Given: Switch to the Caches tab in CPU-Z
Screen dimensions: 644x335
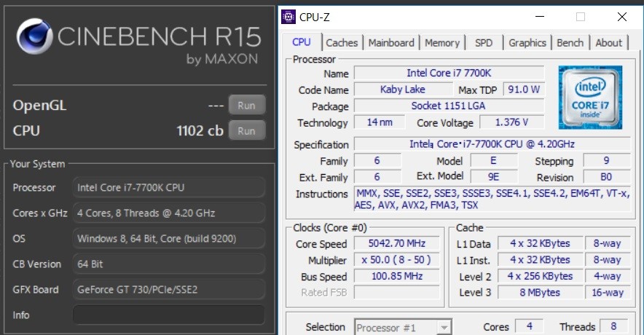Looking at the screenshot, I should pyautogui.click(x=342, y=43).
